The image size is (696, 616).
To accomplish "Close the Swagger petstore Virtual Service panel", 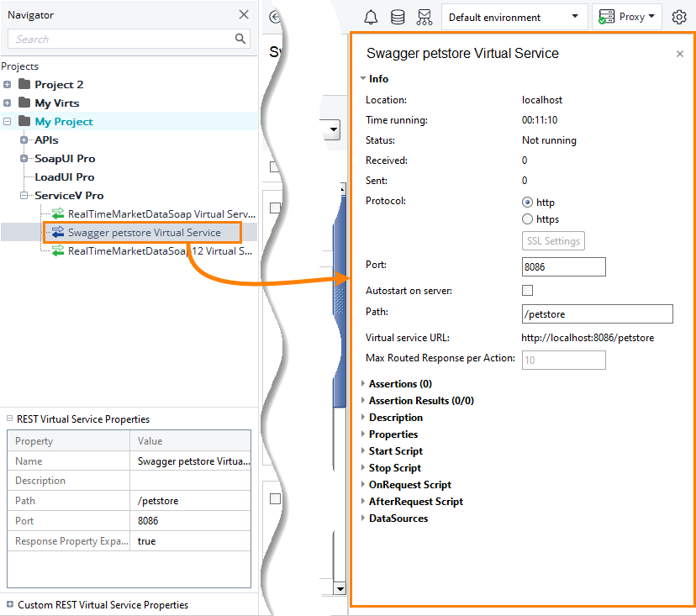I will coord(679,54).
